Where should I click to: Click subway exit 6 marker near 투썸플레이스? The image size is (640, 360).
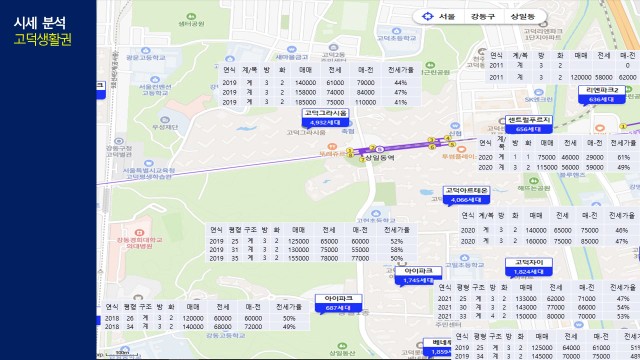tap(432, 147)
